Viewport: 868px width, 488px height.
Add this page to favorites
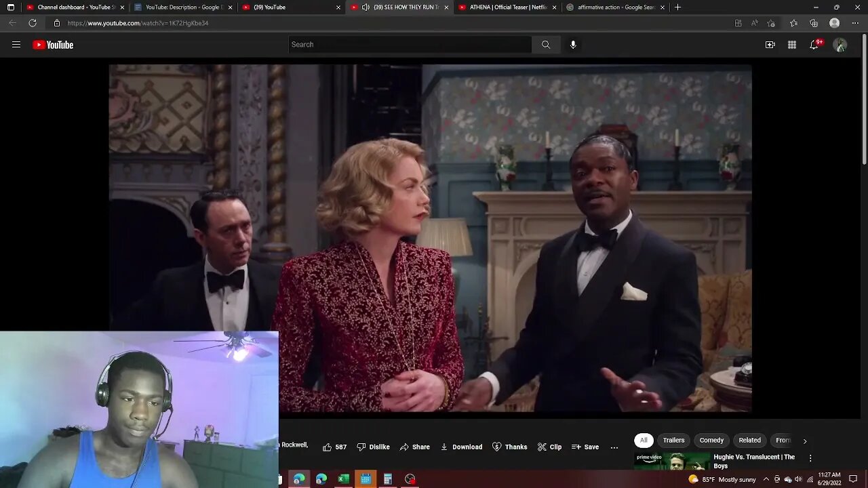click(771, 23)
